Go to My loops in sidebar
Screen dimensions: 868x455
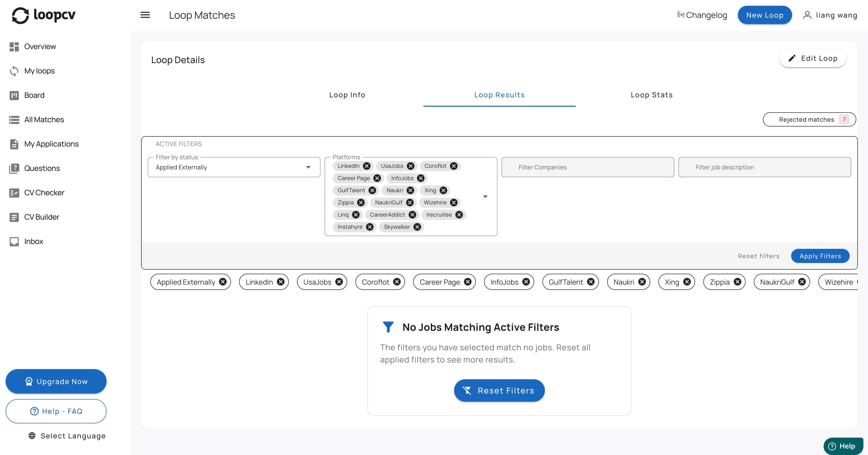click(x=39, y=71)
